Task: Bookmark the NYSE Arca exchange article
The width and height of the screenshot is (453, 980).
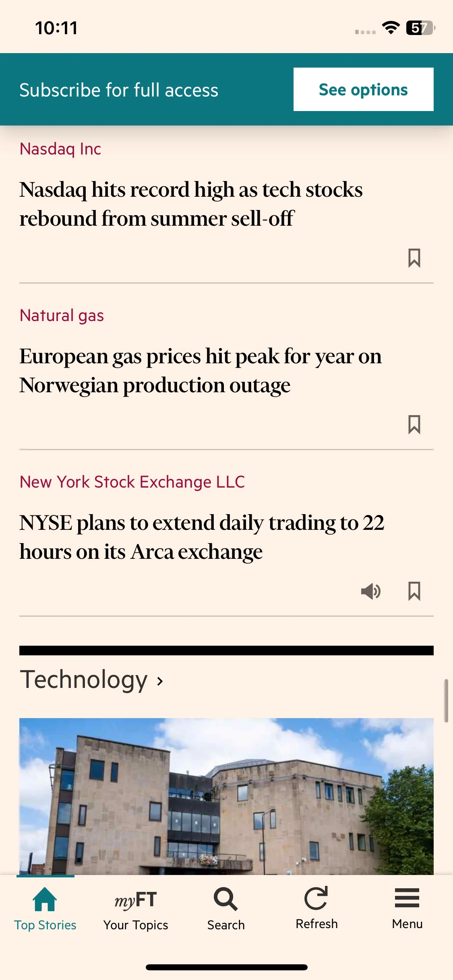Action: [x=414, y=591]
